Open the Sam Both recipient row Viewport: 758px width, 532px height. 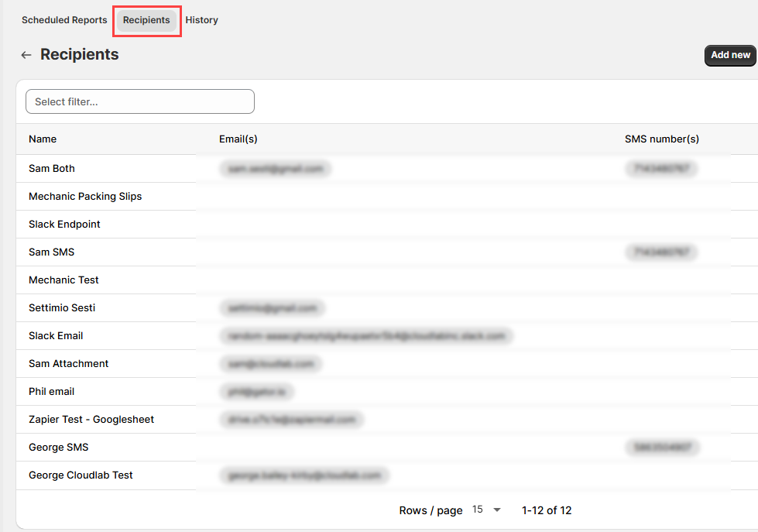click(52, 169)
